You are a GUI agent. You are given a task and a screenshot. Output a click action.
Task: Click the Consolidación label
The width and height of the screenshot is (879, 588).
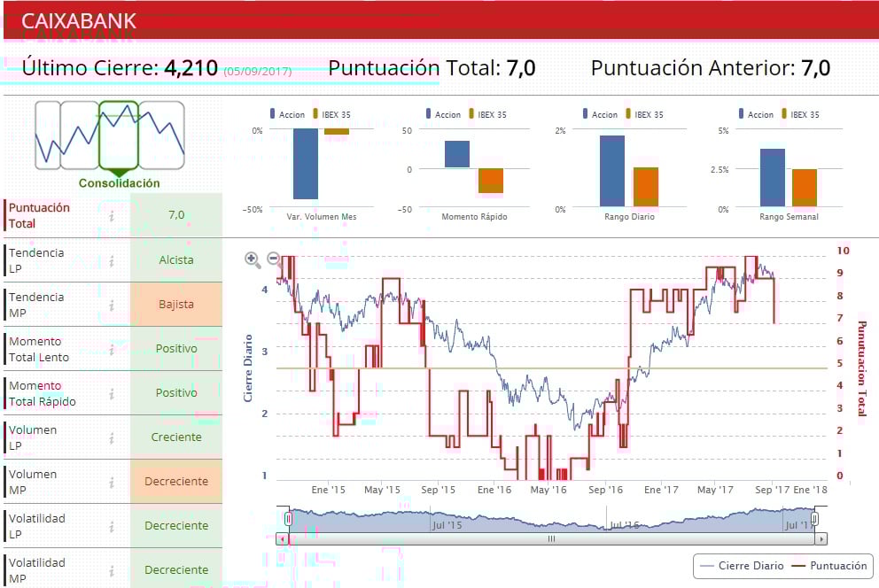point(120,183)
